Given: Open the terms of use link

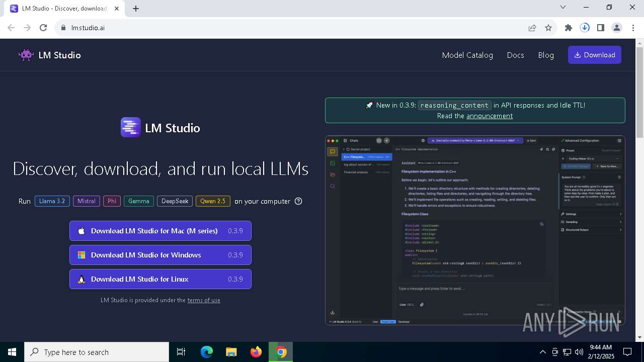Looking at the screenshot, I should pyautogui.click(x=204, y=300).
